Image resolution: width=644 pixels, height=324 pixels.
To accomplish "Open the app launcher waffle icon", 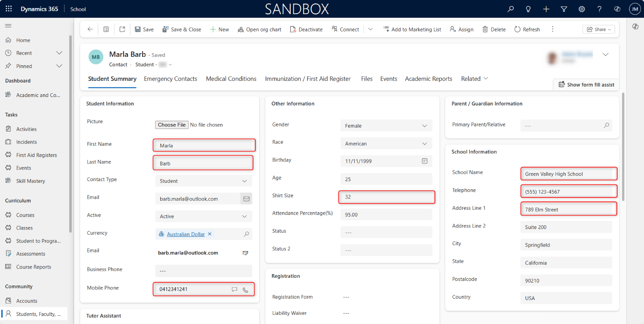I will pyautogui.click(x=9, y=9).
